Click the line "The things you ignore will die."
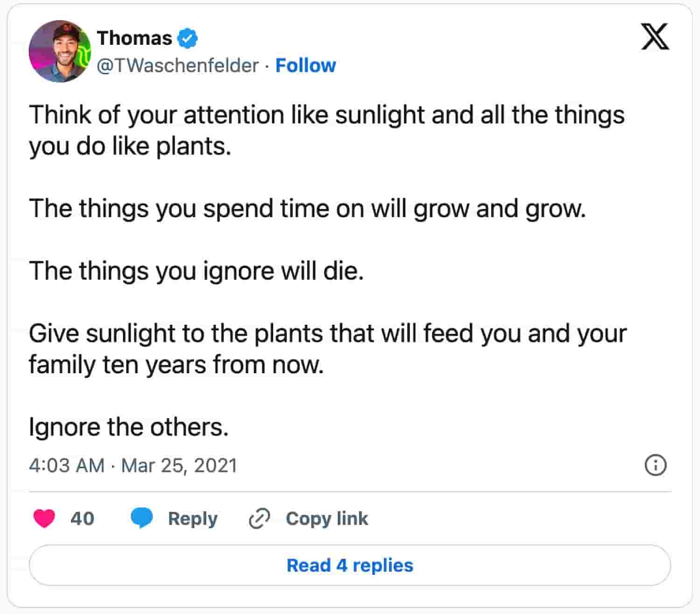Image resolution: width=700 pixels, height=614 pixels. pyautogui.click(x=196, y=271)
